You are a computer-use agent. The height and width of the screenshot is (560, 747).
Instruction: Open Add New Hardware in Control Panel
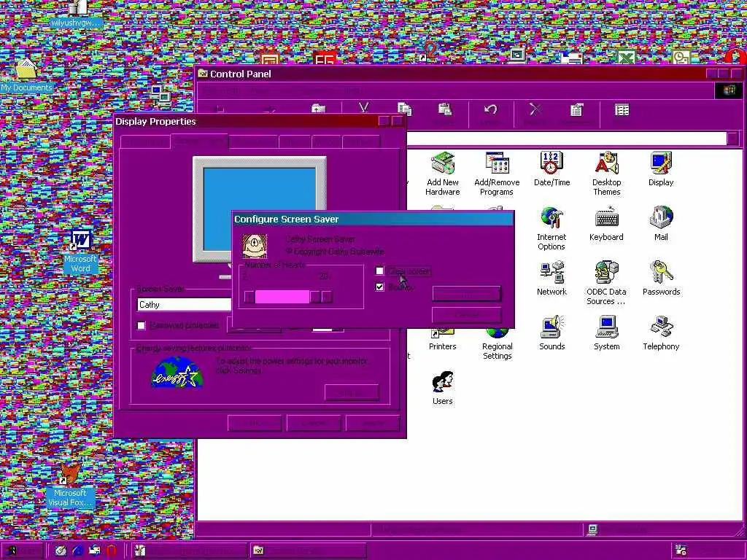[443, 174]
